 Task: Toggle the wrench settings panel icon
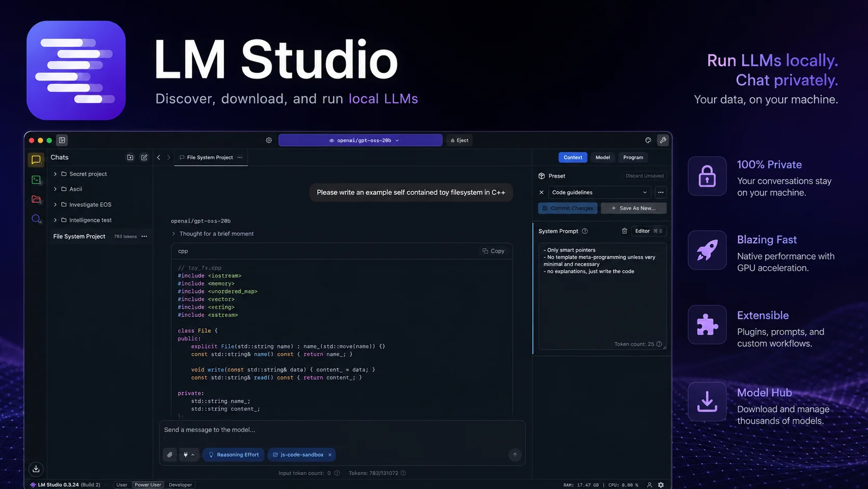pyautogui.click(x=662, y=140)
